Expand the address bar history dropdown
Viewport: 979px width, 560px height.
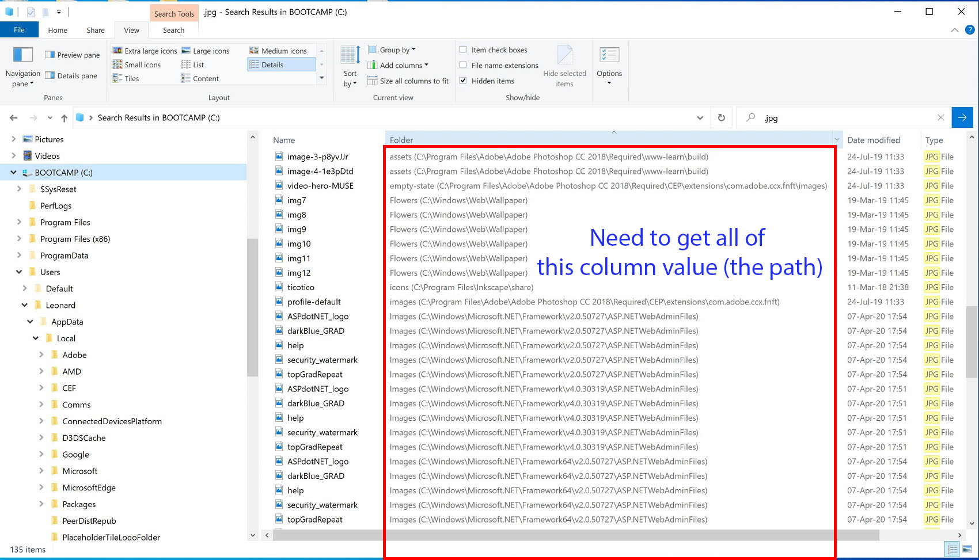tap(700, 118)
